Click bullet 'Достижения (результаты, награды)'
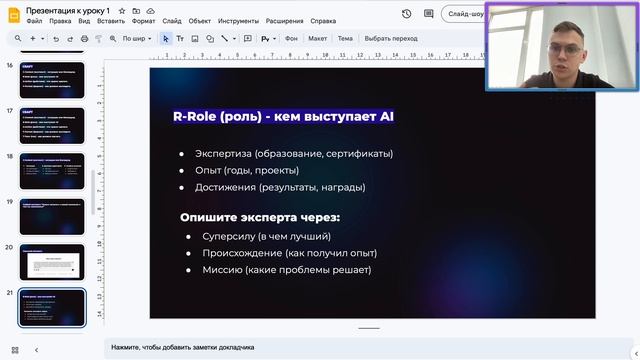Image resolution: width=640 pixels, height=360 pixels. pyautogui.click(x=280, y=187)
